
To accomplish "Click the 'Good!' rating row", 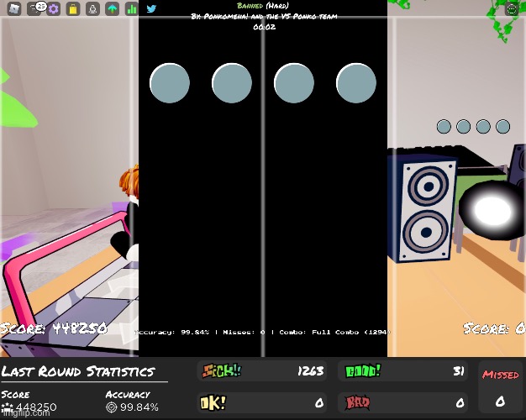I will coord(402,371).
